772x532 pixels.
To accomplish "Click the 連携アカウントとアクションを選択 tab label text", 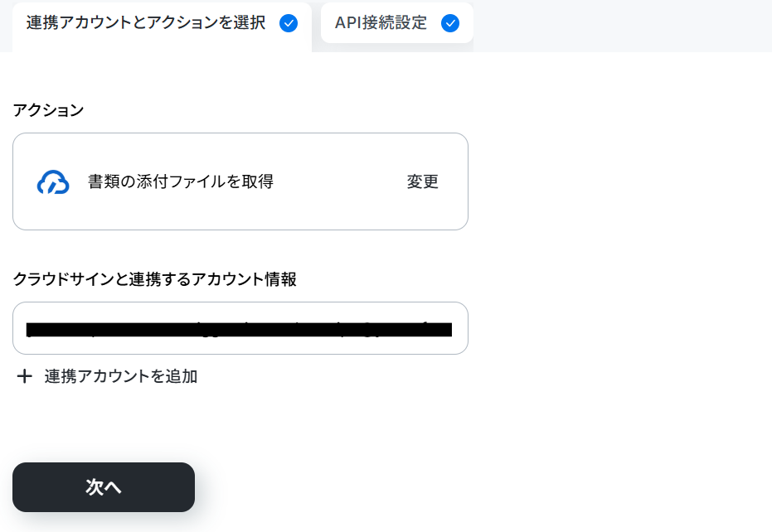I will [x=146, y=22].
